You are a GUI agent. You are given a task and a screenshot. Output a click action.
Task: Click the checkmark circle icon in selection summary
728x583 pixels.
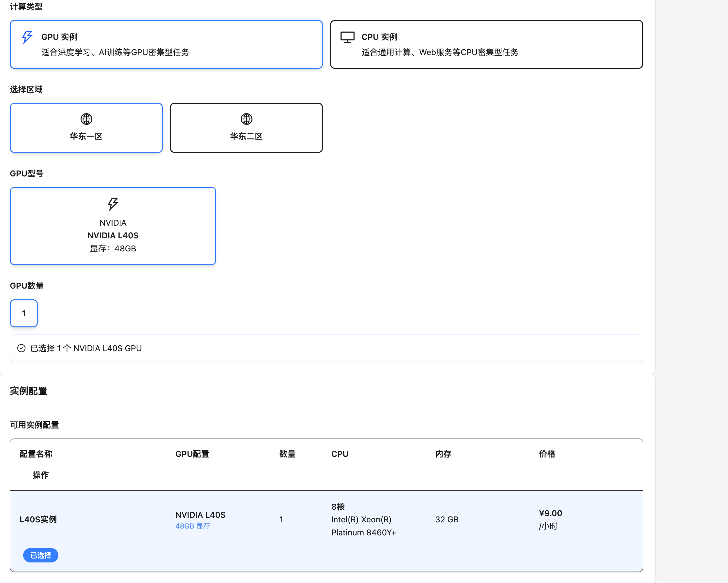pyautogui.click(x=21, y=348)
